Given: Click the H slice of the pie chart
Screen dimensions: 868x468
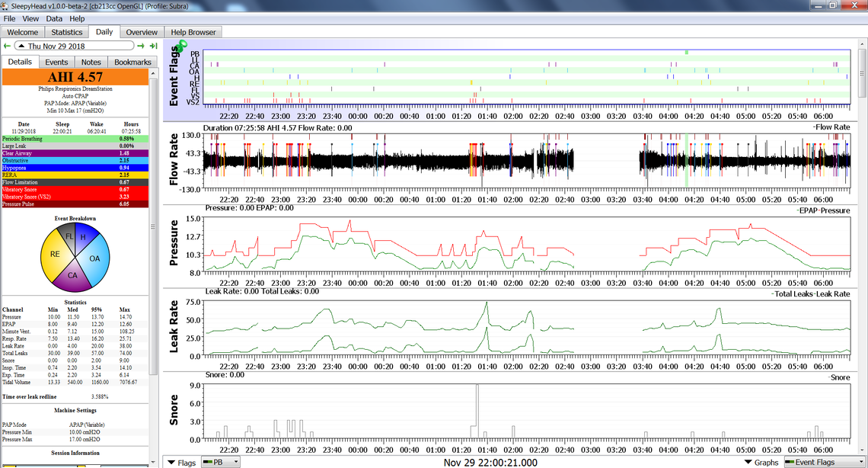Looking at the screenshot, I should (x=85, y=236).
